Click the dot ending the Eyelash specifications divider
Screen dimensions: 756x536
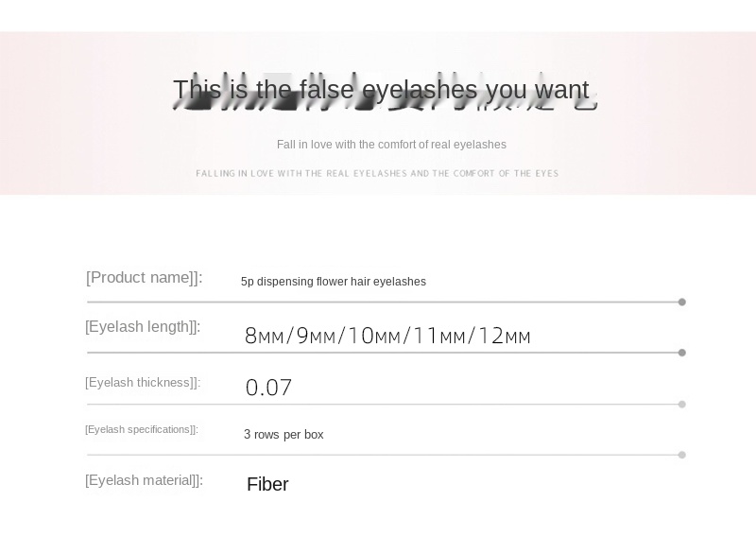click(681, 455)
